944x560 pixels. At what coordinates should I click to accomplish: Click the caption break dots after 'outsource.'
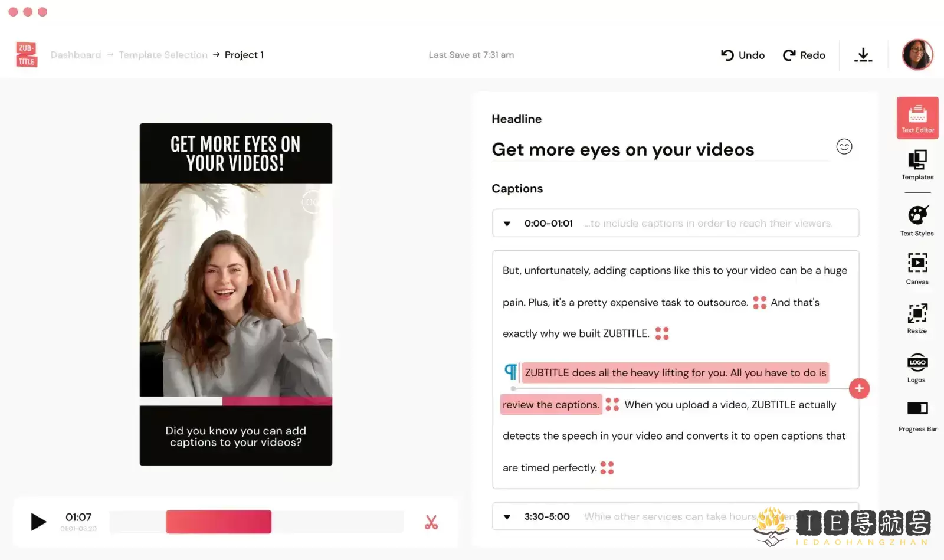tap(759, 303)
